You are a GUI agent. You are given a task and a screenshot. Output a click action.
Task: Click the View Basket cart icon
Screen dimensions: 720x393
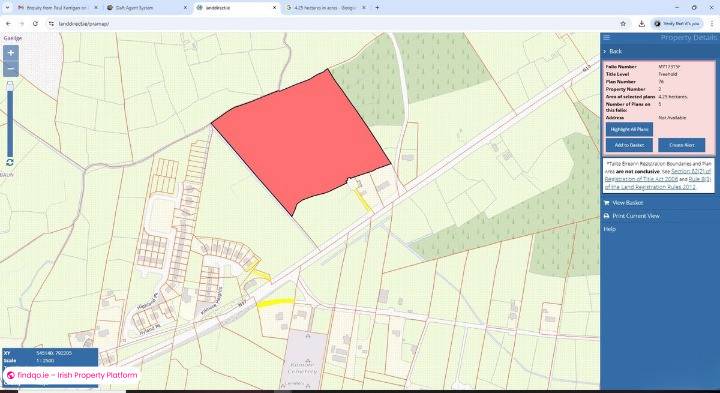606,203
